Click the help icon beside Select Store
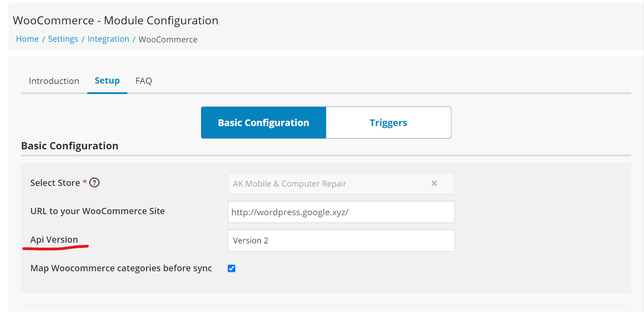This screenshot has width=644, height=312. point(94,183)
